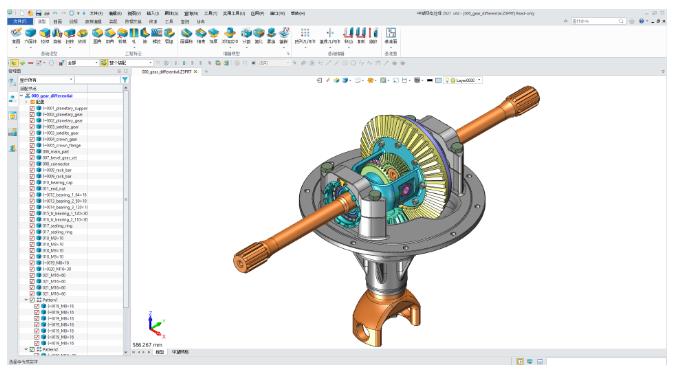Viewport: 681px width, 374px height.
Task: Select 007_bevel_gear_unit in assembly tree
Action: 60,158
